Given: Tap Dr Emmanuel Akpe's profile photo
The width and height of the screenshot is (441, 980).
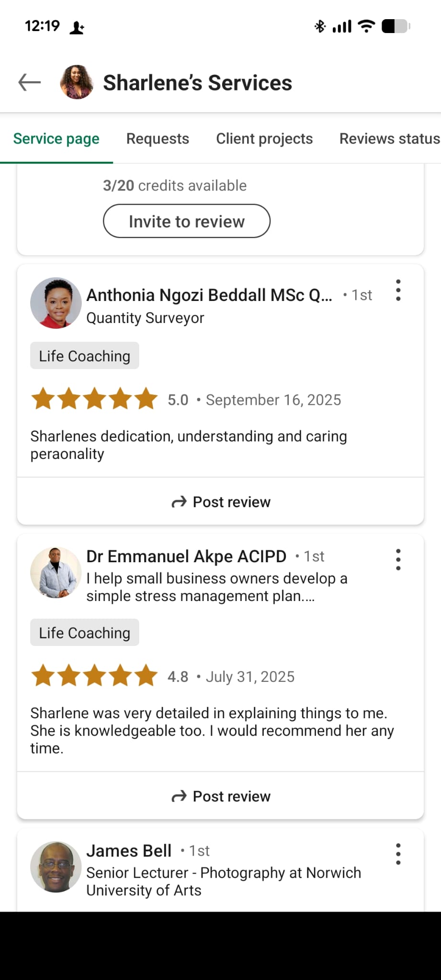Looking at the screenshot, I should (56, 573).
